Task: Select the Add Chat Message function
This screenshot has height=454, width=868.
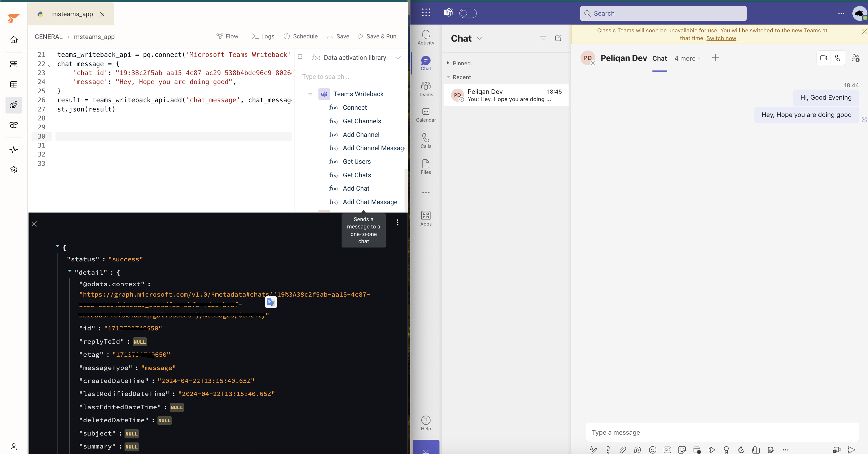Action: (370, 202)
